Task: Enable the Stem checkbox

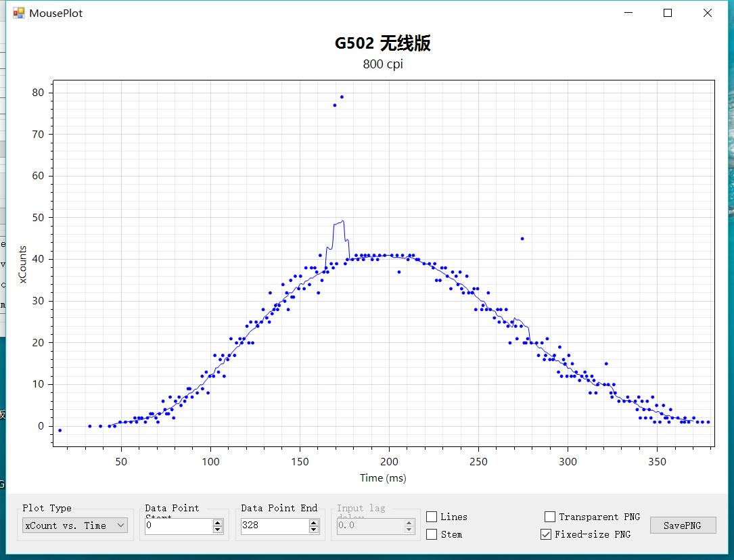Action: 432,534
